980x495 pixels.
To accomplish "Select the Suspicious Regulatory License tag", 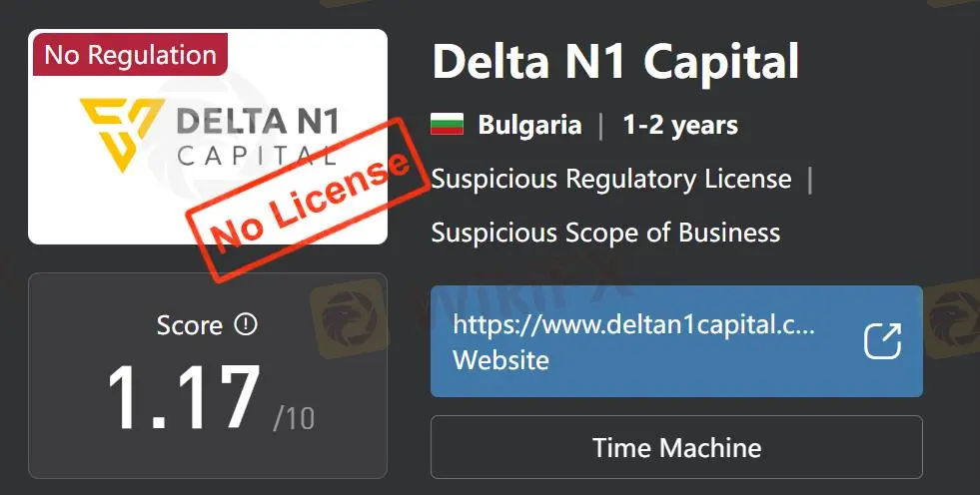I will click(611, 180).
